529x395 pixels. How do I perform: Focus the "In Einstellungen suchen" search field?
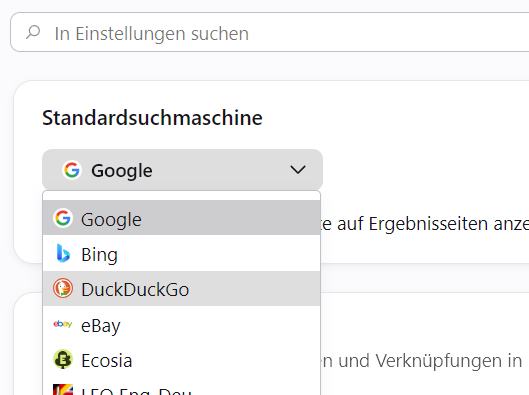tap(270, 32)
